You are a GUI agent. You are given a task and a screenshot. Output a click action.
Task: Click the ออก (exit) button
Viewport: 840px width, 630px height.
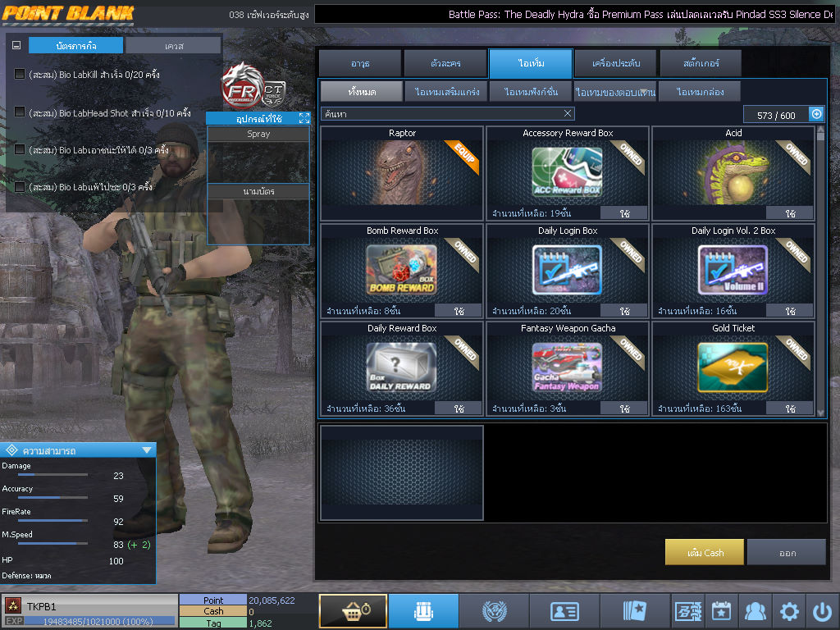(x=787, y=552)
